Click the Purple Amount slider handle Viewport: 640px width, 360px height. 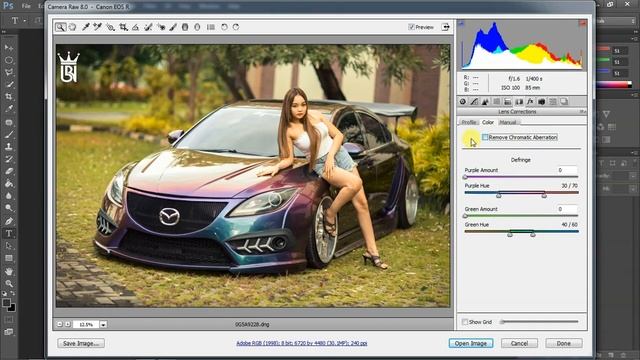[465, 177]
